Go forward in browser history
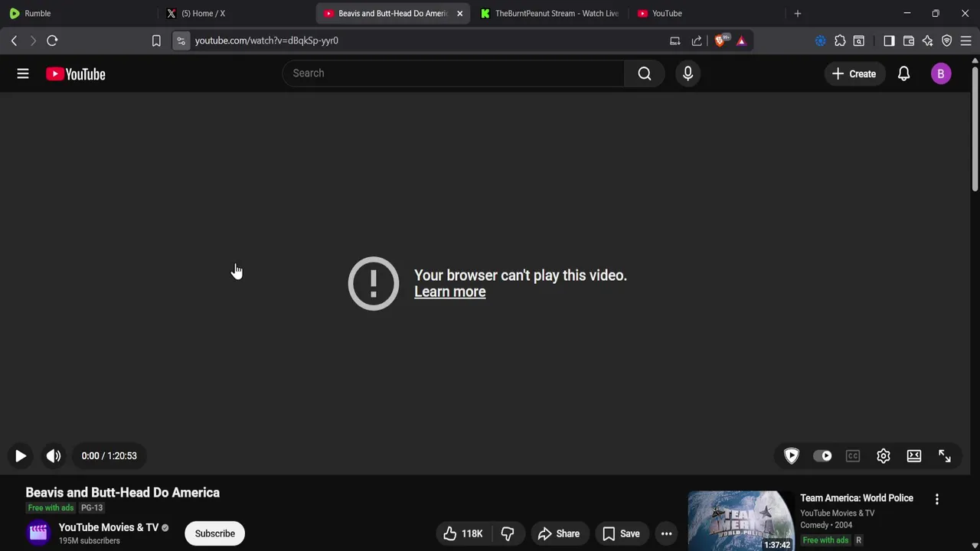This screenshot has height=551, width=980. click(x=33, y=41)
